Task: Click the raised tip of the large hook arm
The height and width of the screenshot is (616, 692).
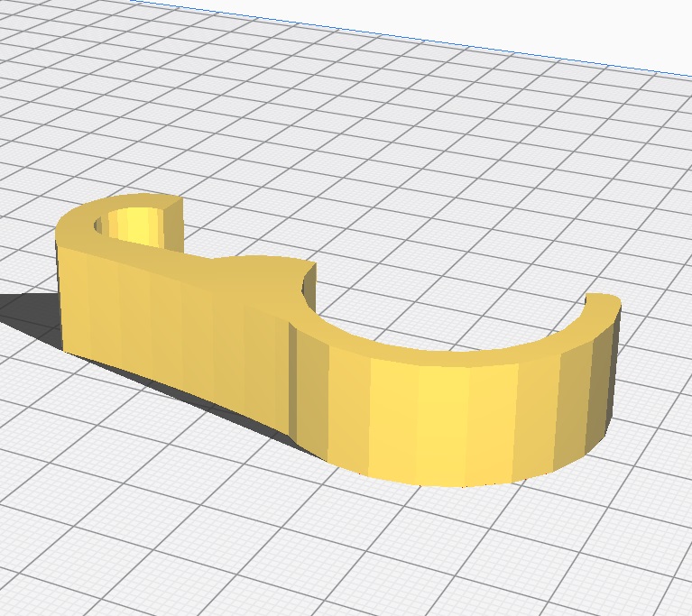Action: click(603, 302)
